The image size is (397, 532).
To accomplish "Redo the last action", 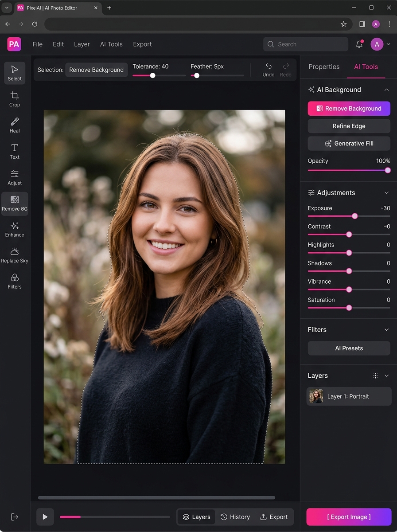I will point(286,70).
